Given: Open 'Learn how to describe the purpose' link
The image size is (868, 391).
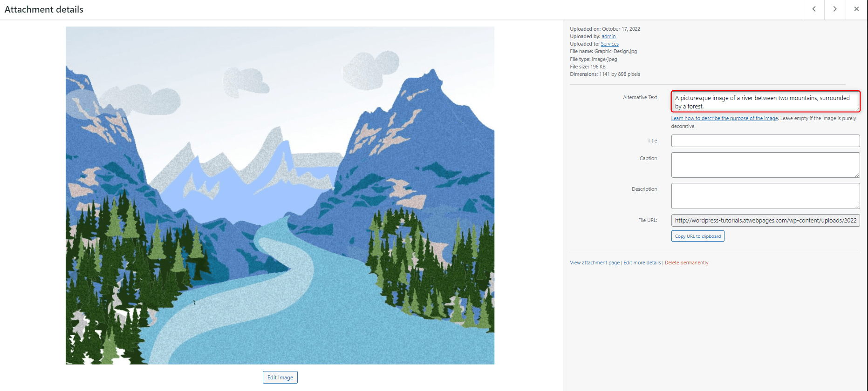Looking at the screenshot, I should click(724, 118).
